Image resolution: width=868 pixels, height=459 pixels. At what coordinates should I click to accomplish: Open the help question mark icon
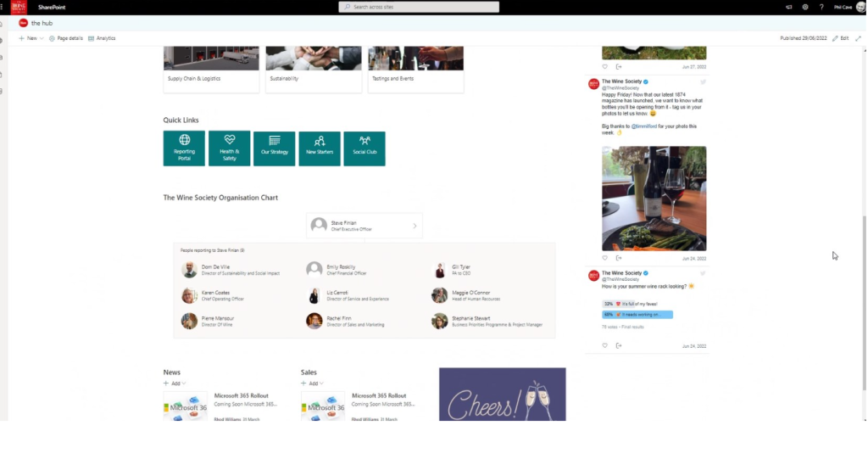[x=821, y=7]
